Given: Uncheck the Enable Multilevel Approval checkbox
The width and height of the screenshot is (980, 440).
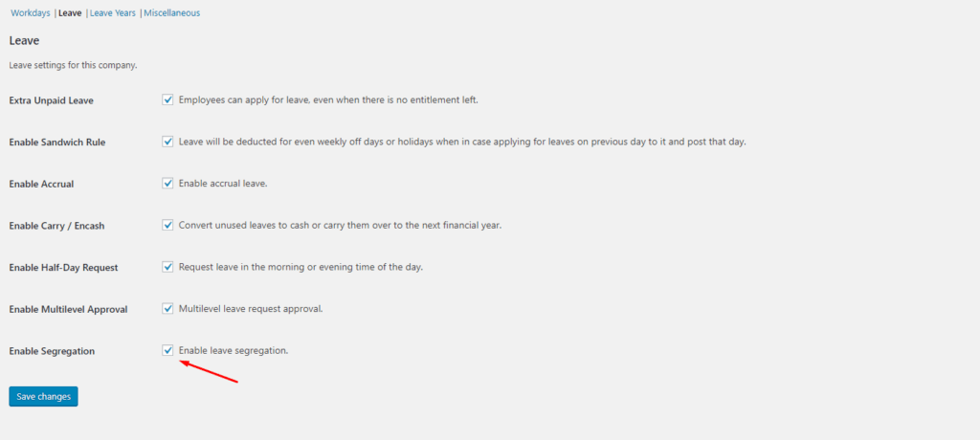Looking at the screenshot, I should point(167,309).
